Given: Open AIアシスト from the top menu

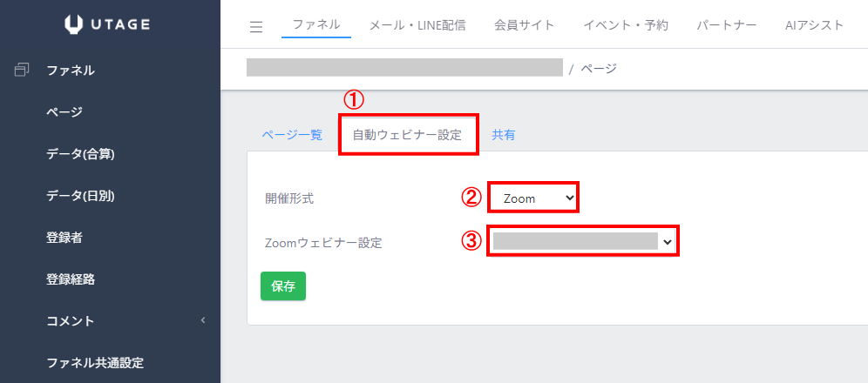Looking at the screenshot, I should 814,24.
